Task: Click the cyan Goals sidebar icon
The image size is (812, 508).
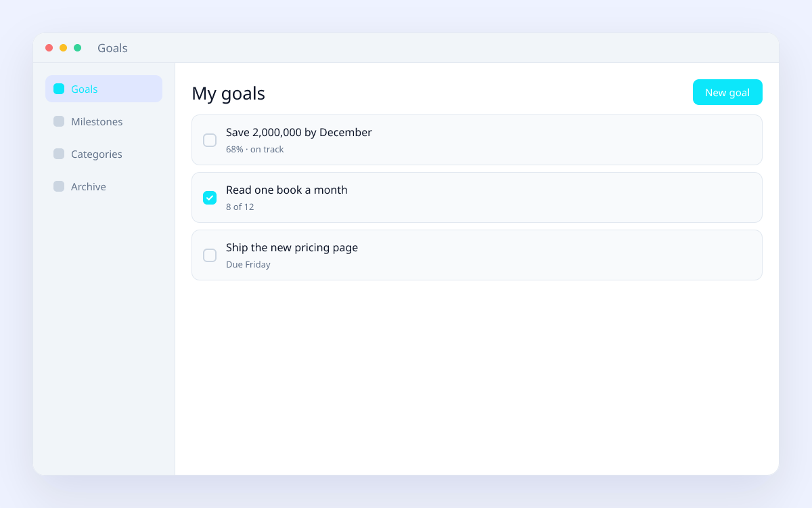Action: (x=59, y=89)
